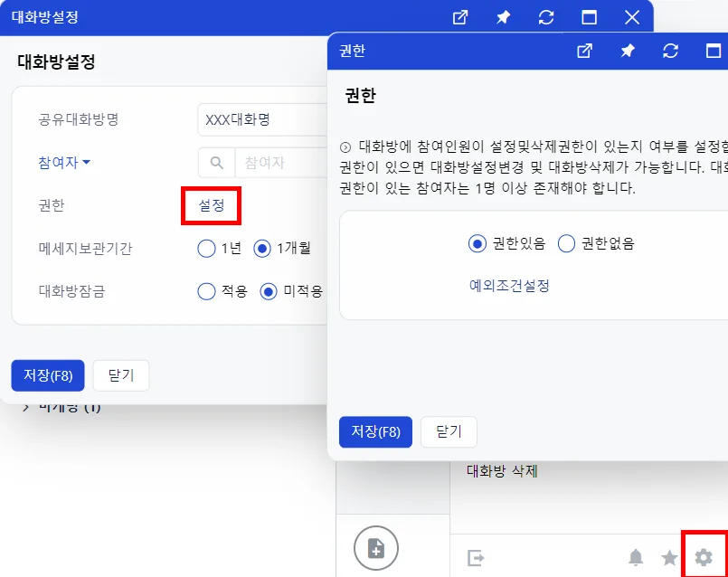Expand the 참여자 dropdown

[64, 163]
